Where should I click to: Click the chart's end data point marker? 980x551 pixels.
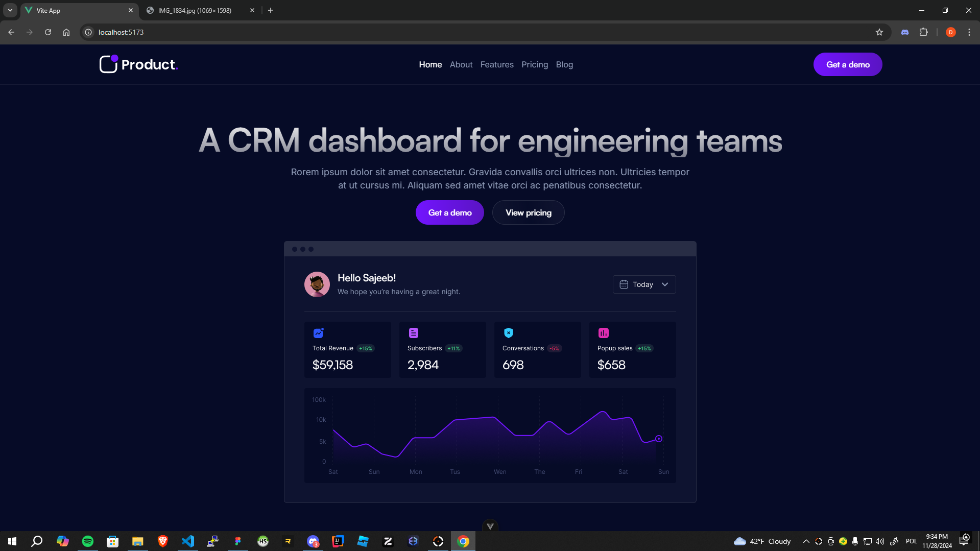coord(658,439)
